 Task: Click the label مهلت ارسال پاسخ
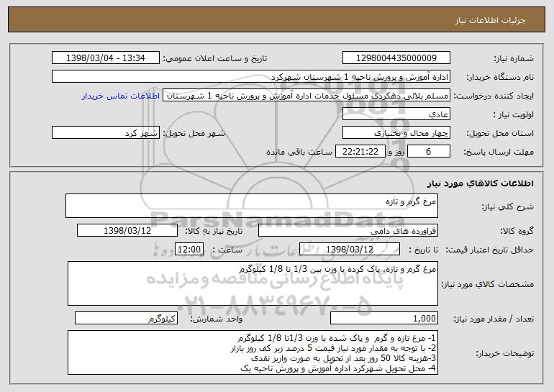(499, 152)
